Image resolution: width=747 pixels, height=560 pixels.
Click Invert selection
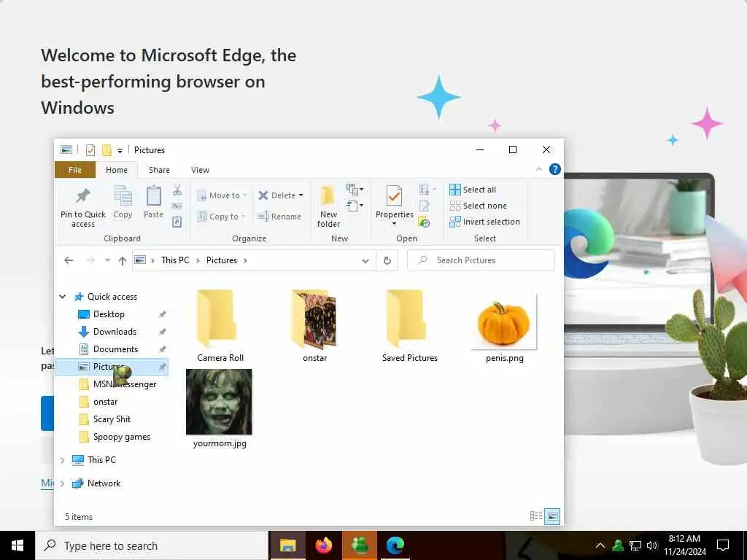[484, 222]
